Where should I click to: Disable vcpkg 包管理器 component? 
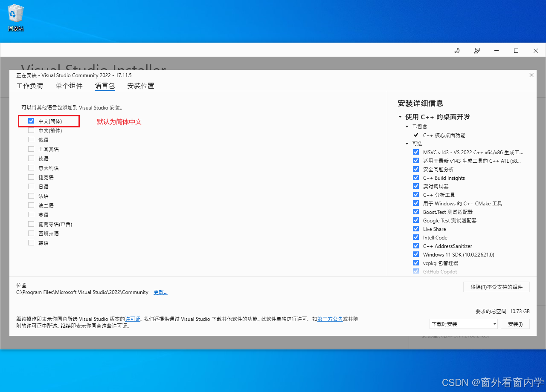click(416, 263)
